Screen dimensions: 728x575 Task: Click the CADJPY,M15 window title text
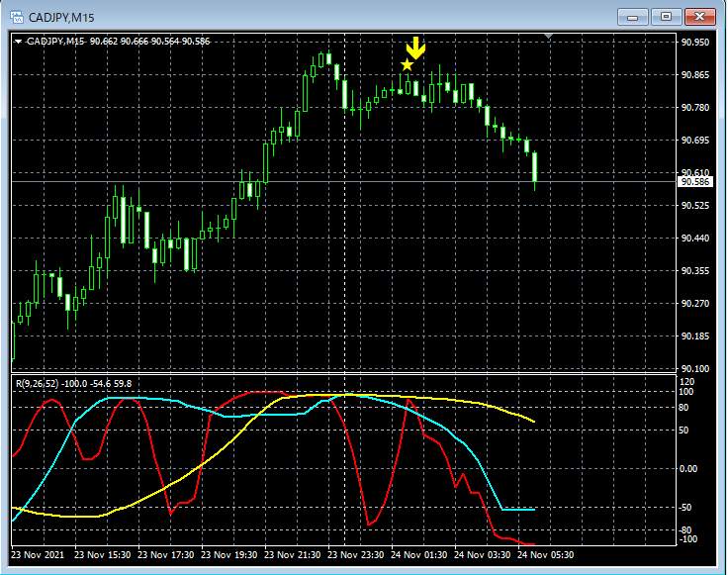[61, 18]
